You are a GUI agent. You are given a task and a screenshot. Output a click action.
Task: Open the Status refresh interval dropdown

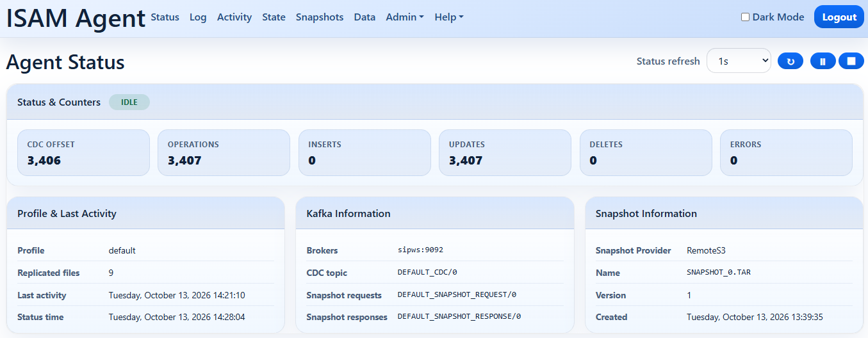tap(739, 61)
